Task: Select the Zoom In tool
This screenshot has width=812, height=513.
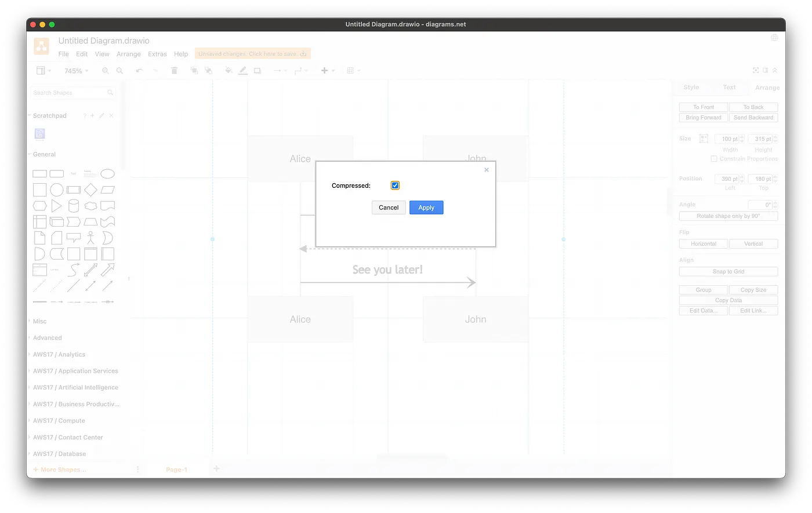Action: [105, 70]
